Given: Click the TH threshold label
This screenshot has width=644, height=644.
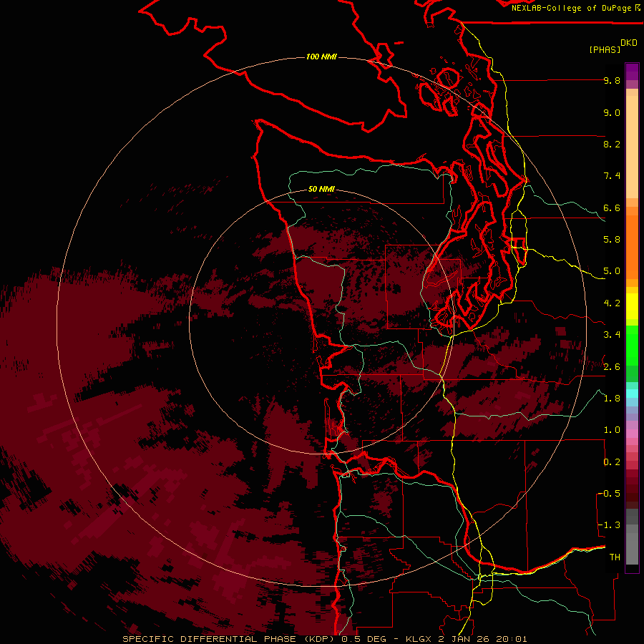Looking at the screenshot, I should click(615, 557).
